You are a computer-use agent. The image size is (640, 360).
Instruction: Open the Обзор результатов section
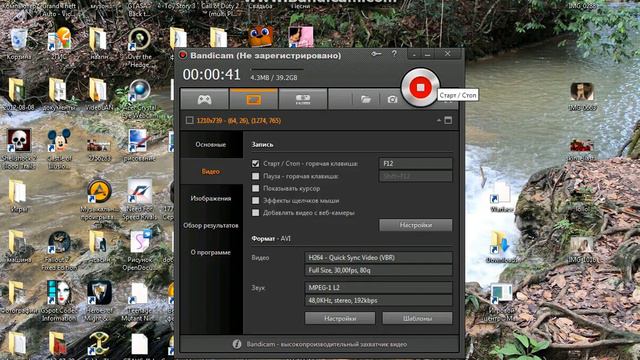(211, 225)
